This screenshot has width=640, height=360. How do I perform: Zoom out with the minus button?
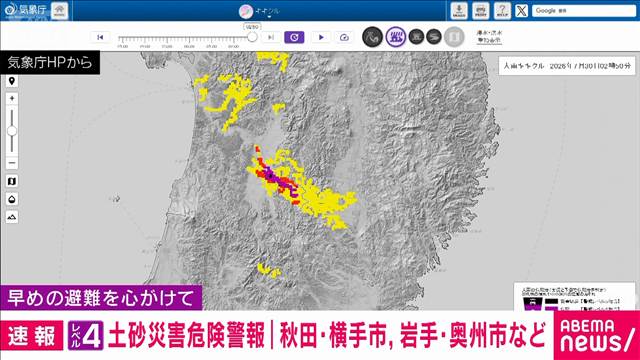(x=12, y=163)
